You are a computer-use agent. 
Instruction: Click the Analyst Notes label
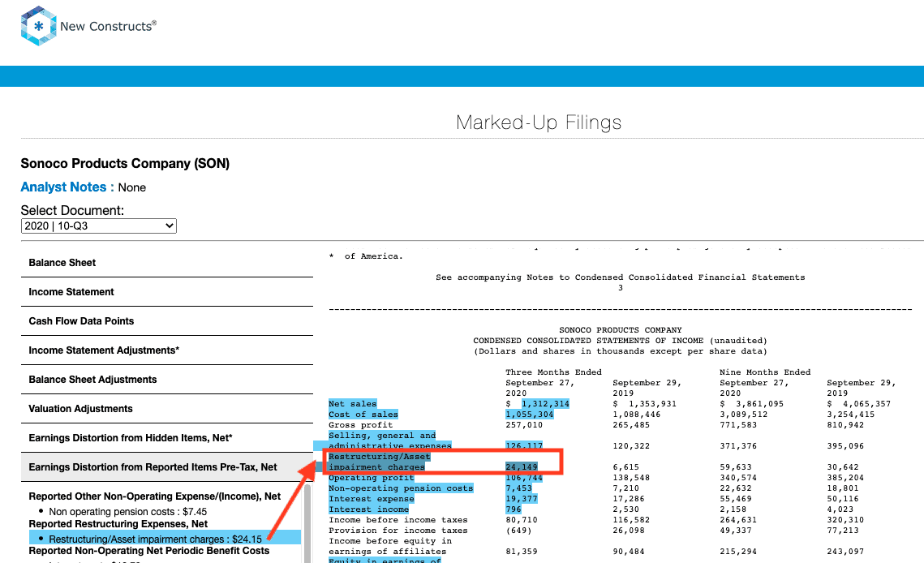(67, 187)
